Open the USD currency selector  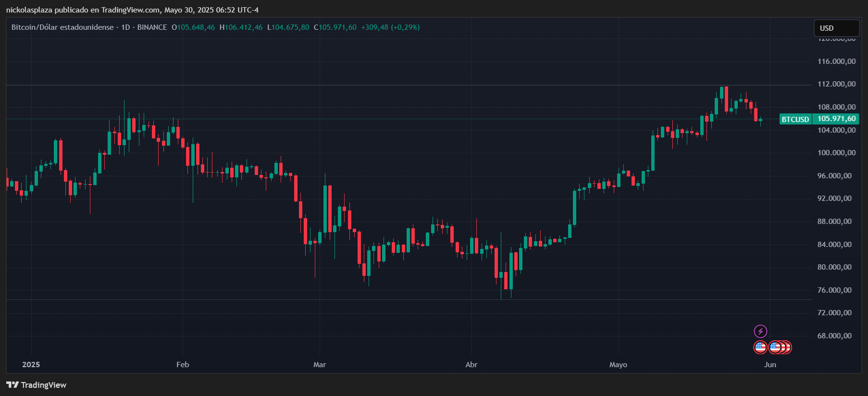pyautogui.click(x=836, y=28)
